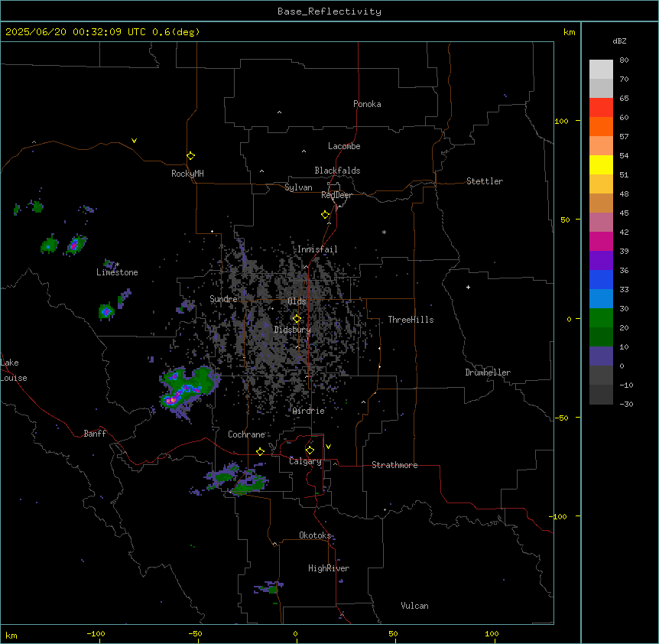The image size is (659, 644).
Task: Click the Lake Louise label
Action: (12, 370)
